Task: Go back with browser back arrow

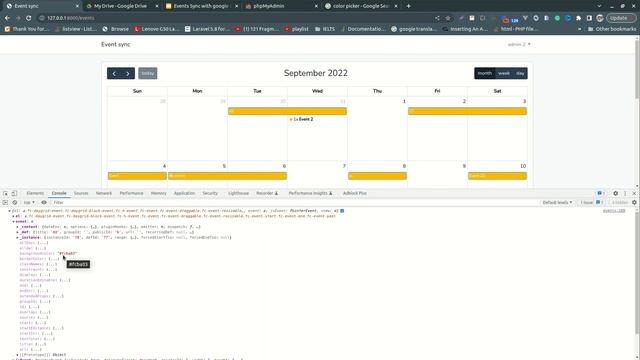Action: click(x=7, y=18)
